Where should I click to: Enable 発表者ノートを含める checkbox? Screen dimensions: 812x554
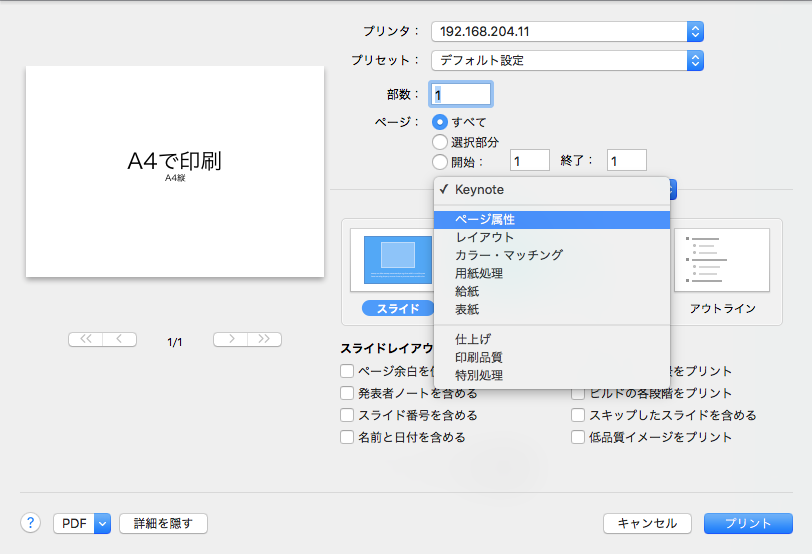click(347, 393)
